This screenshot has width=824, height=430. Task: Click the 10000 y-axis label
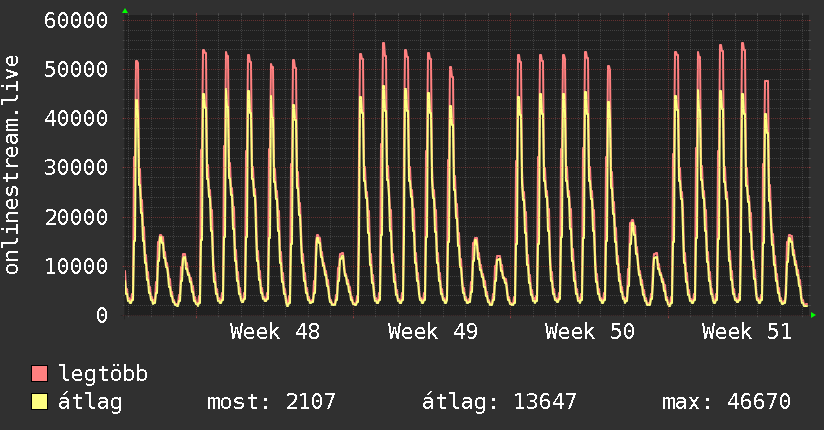76,266
